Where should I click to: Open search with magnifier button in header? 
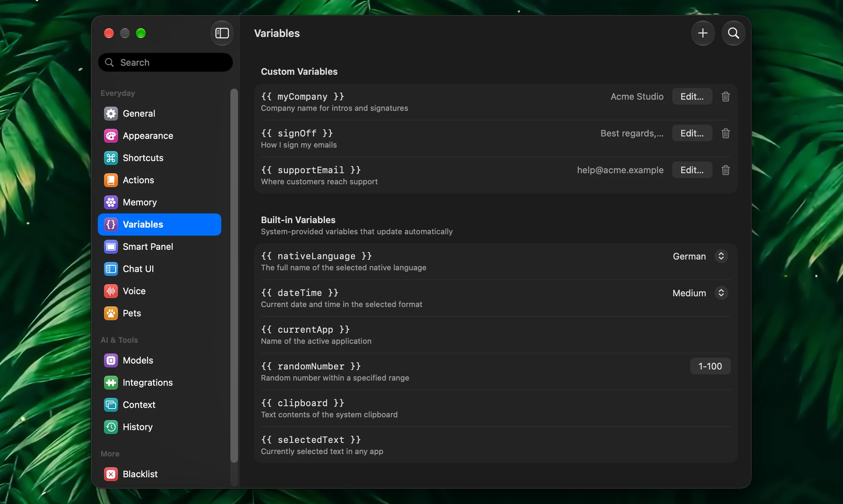click(x=733, y=33)
